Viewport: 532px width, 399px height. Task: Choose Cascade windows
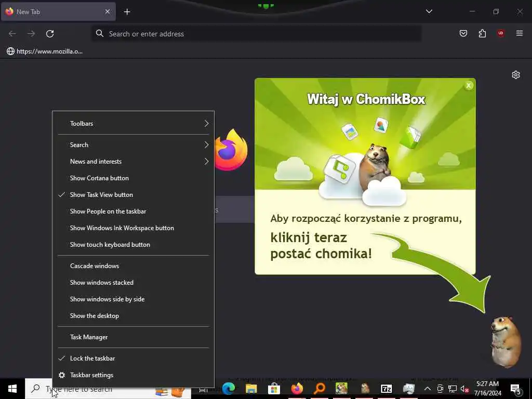click(134, 266)
